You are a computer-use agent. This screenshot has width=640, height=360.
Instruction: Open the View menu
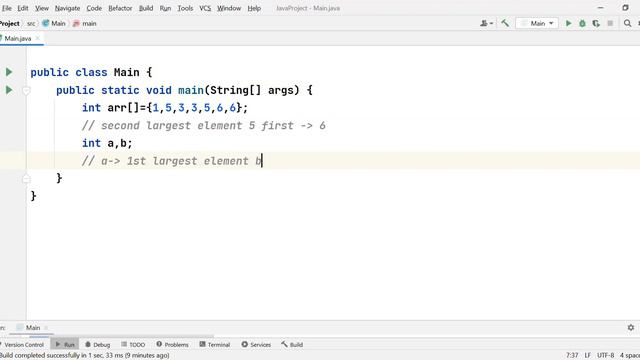pos(42,8)
